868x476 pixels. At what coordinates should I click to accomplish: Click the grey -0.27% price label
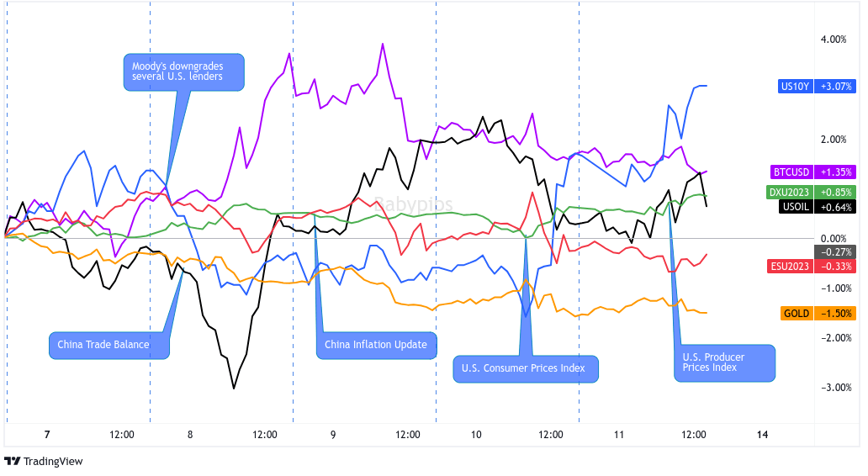(836, 251)
